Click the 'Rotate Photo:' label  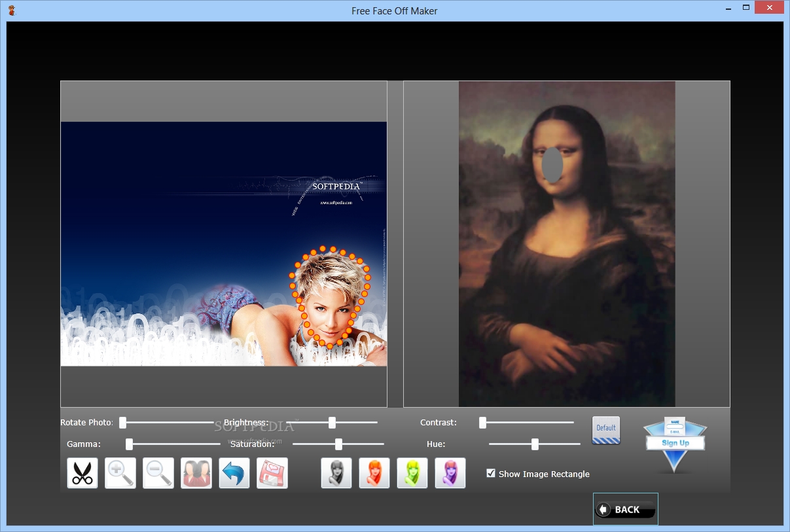coord(87,423)
